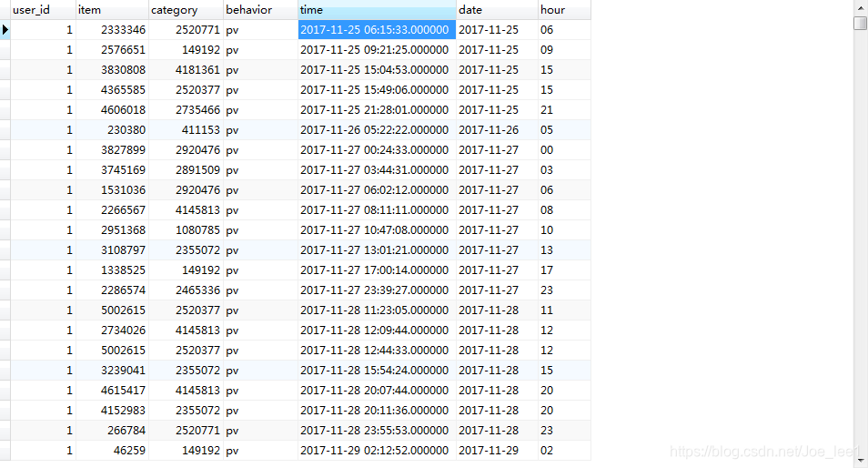Select time cell 2017-11-27 23:39:27.000000
The height and width of the screenshot is (468, 868).
coord(377,290)
